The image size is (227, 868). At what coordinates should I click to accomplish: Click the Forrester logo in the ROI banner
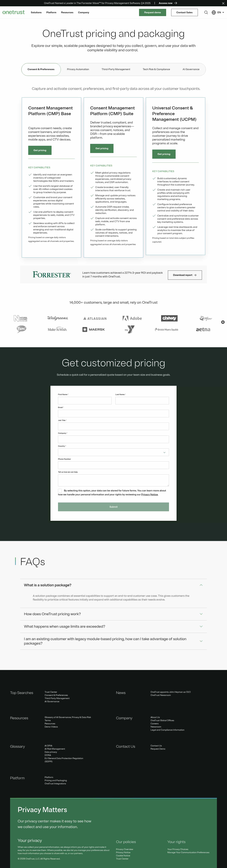(52, 275)
